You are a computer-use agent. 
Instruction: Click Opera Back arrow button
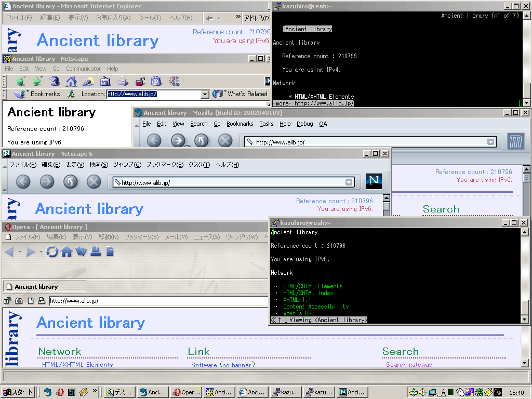click(x=9, y=251)
